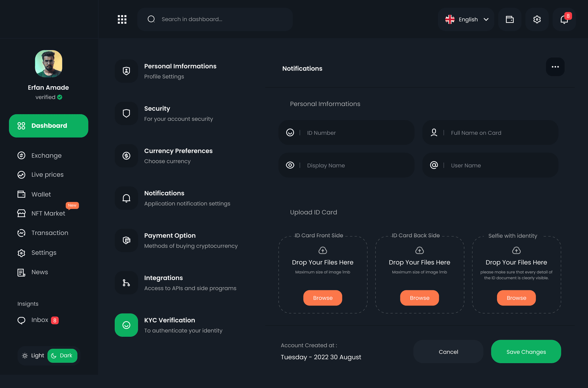Click the NFT Market store icon
The height and width of the screenshot is (388, 588).
tap(21, 213)
